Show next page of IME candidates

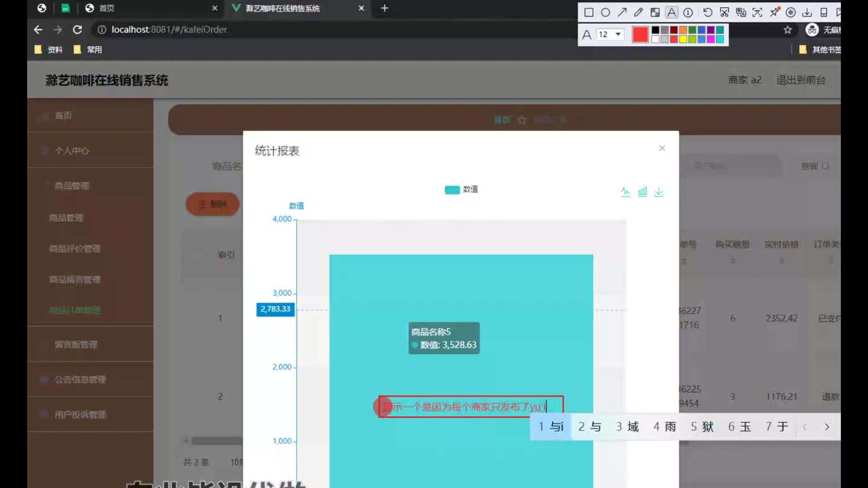(x=827, y=427)
